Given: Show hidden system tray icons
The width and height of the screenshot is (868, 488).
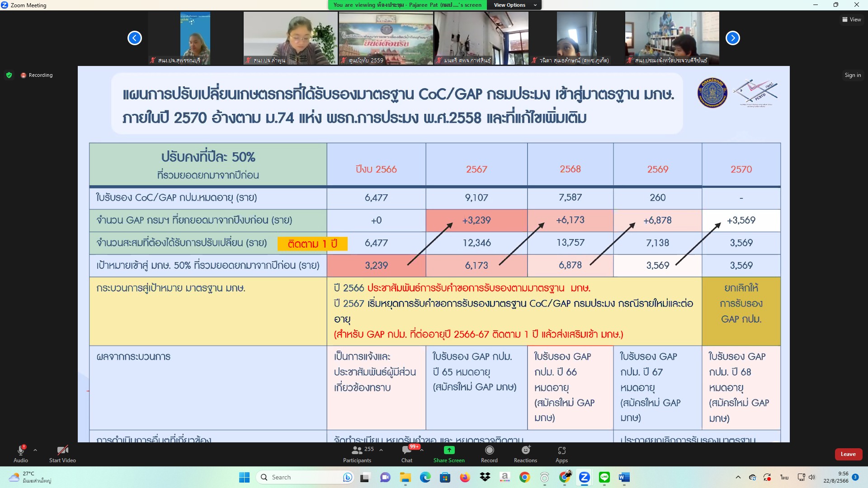Looking at the screenshot, I should point(738,477).
